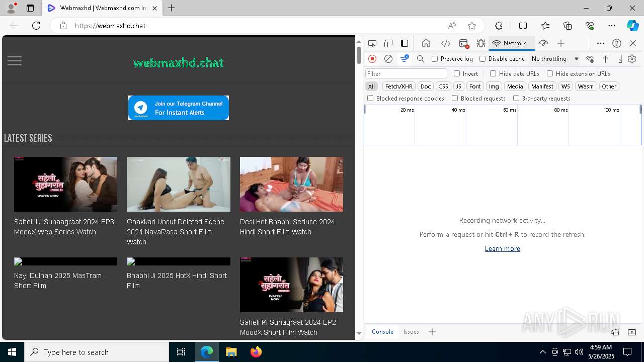Click the Learn more link
The image size is (644, 362).
(x=502, y=248)
